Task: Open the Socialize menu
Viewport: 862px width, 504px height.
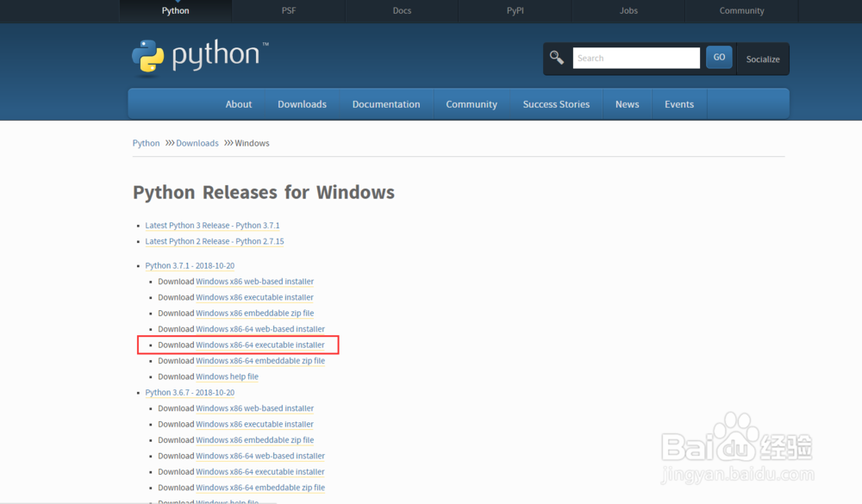Action: click(763, 59)
